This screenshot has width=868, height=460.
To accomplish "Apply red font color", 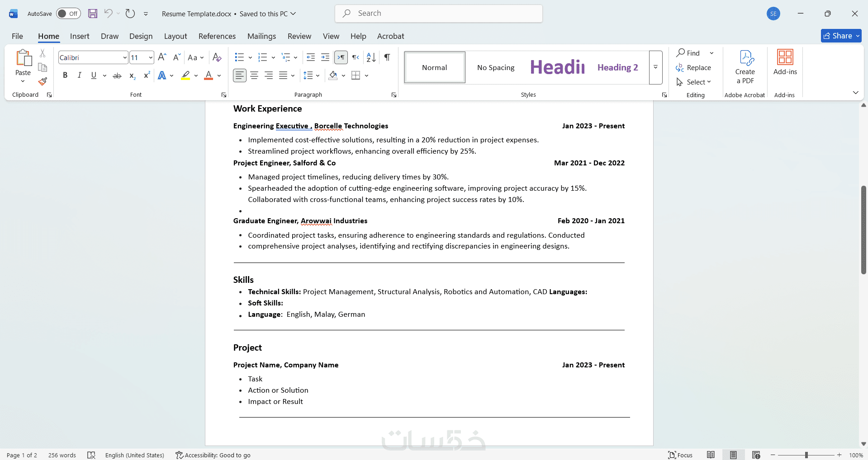I will 209,75.
